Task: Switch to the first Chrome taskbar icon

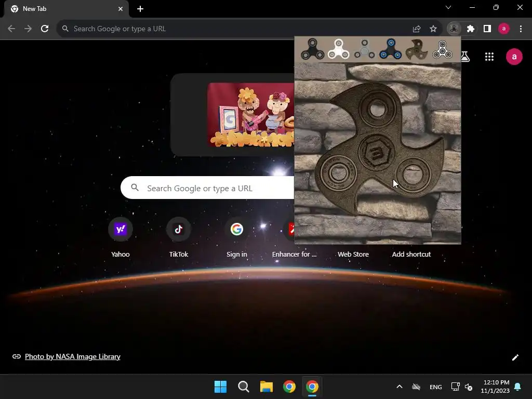Action: pyautogui.click(x=289, y=387)
